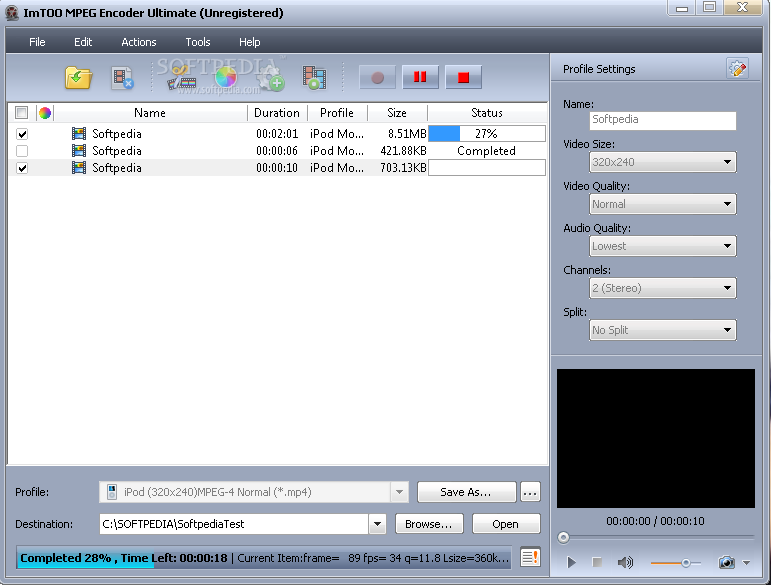
Task: Click the 27% progress bar in Status
Action: point(487,134)
